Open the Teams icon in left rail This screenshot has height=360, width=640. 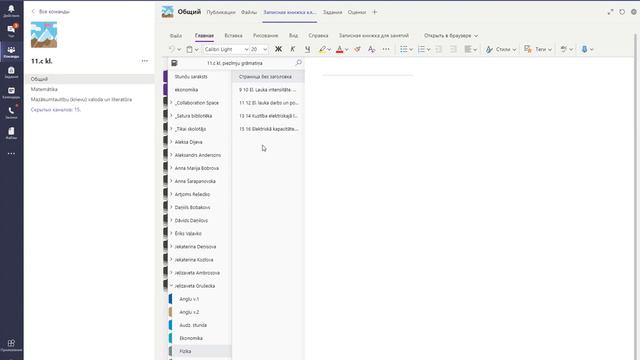[x=11, y=51]
